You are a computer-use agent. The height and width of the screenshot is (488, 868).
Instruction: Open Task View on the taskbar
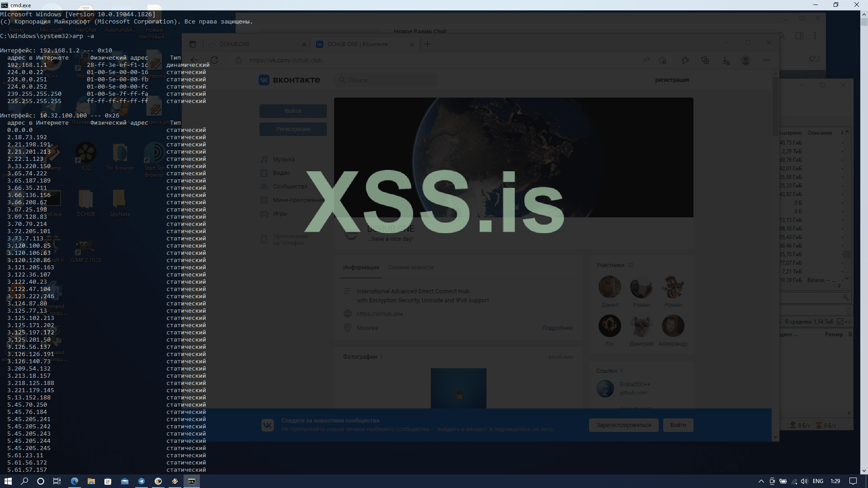pyautogui.click(x=57, y=481)
